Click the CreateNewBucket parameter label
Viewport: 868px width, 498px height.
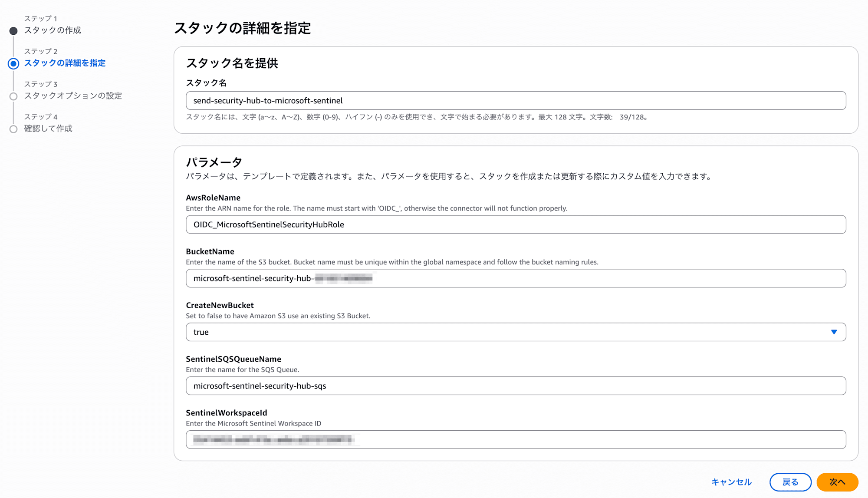[x=220, y=305]
